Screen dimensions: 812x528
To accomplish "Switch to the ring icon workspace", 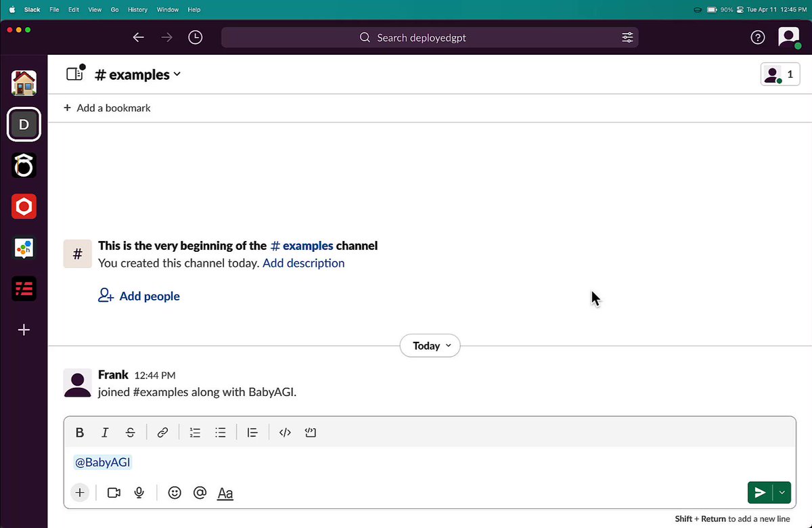I will (24, 166).
